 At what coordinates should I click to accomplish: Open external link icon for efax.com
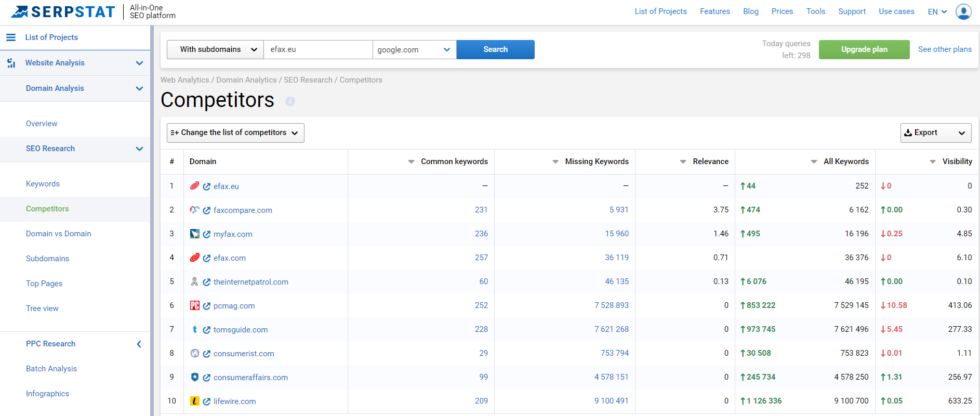207,258
